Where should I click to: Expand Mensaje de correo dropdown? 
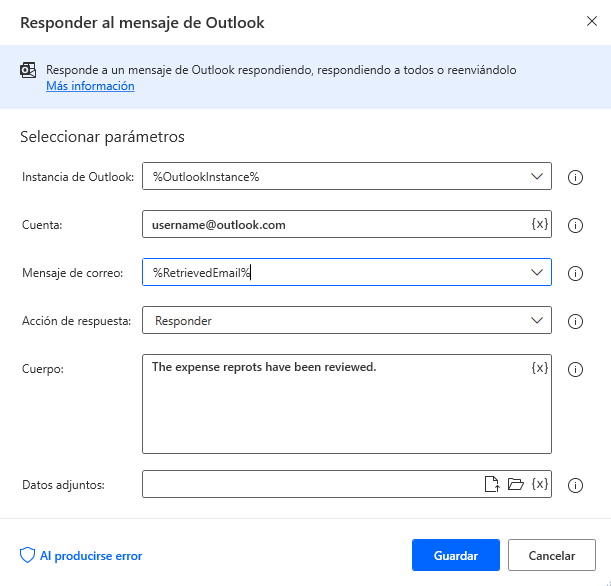click(x=537, y=272)
